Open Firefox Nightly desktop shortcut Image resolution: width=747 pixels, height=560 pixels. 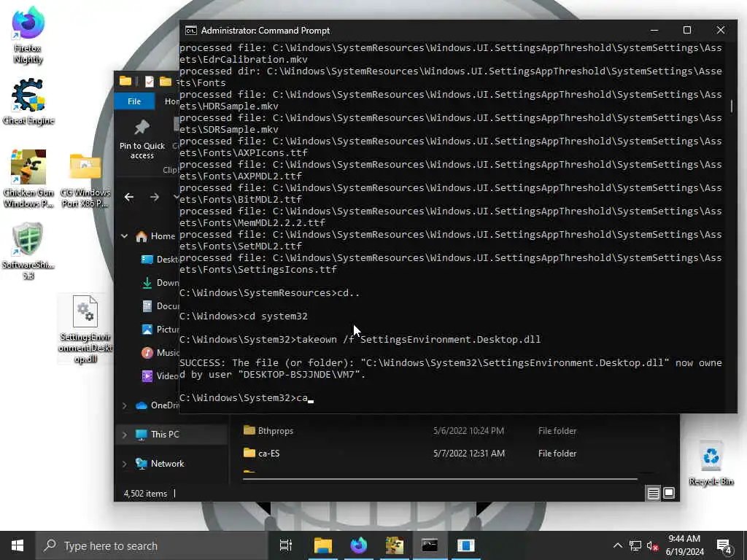click(x=28, y=36)
